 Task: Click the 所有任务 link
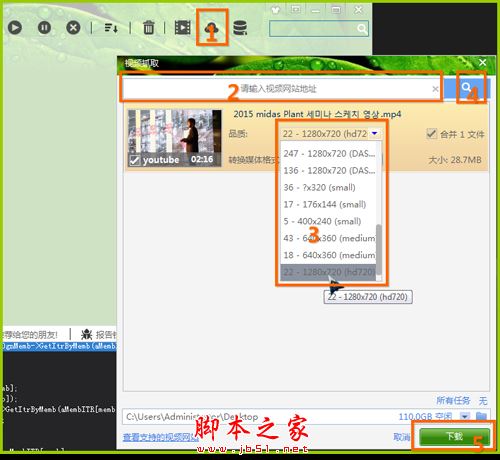coord(453,400)
